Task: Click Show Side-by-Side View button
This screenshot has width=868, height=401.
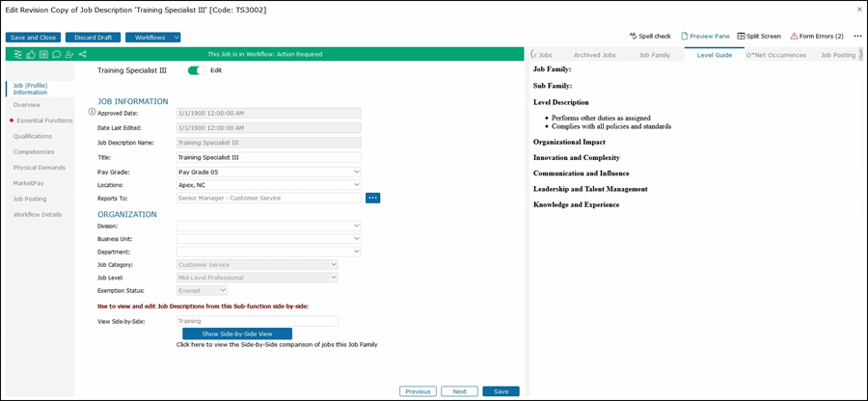Action: point(237,334)
